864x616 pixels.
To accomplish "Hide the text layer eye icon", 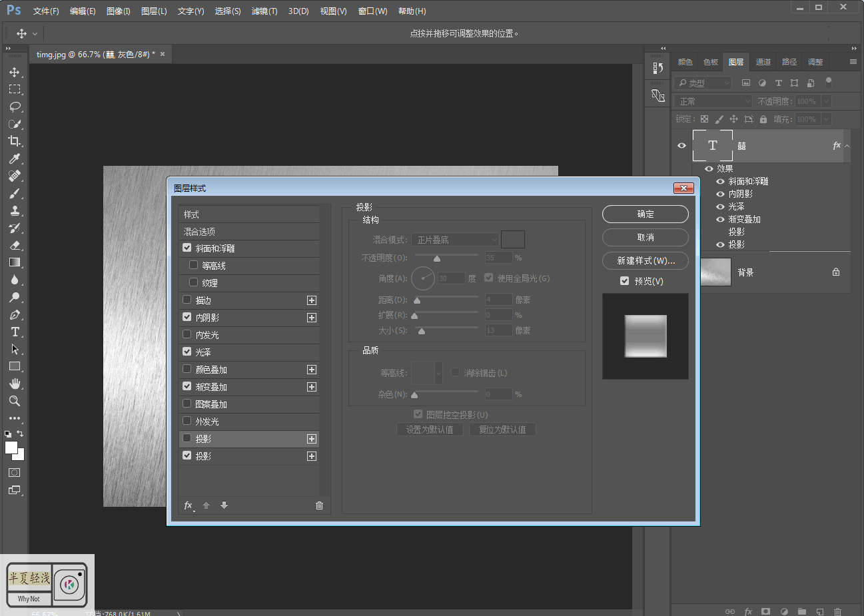I will (681, 145).
